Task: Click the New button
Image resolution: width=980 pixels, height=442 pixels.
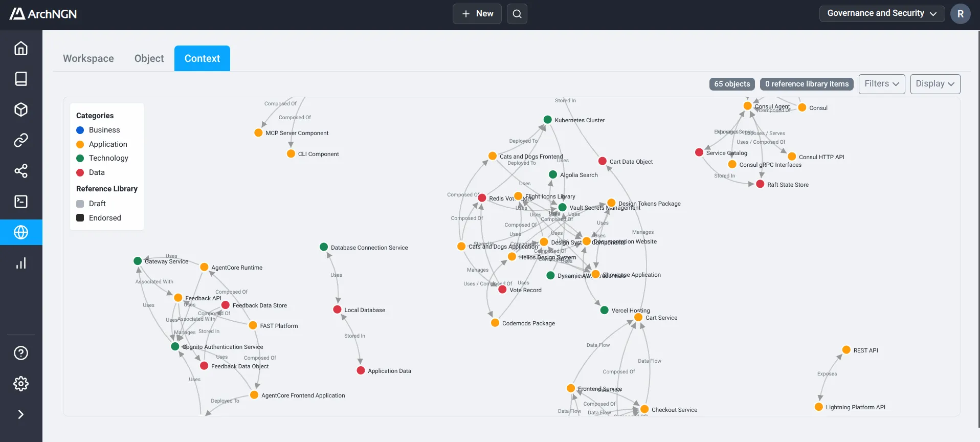Action: (477, 14)
